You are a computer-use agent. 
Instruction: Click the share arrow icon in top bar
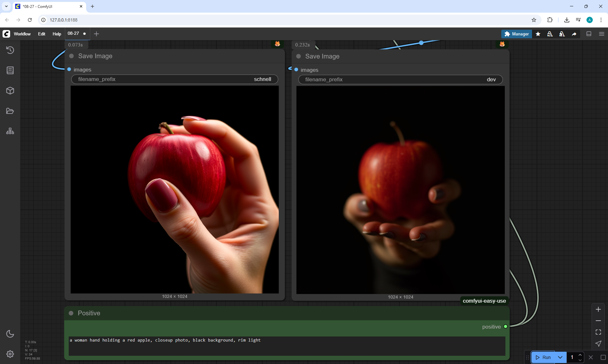pos(574,34)
